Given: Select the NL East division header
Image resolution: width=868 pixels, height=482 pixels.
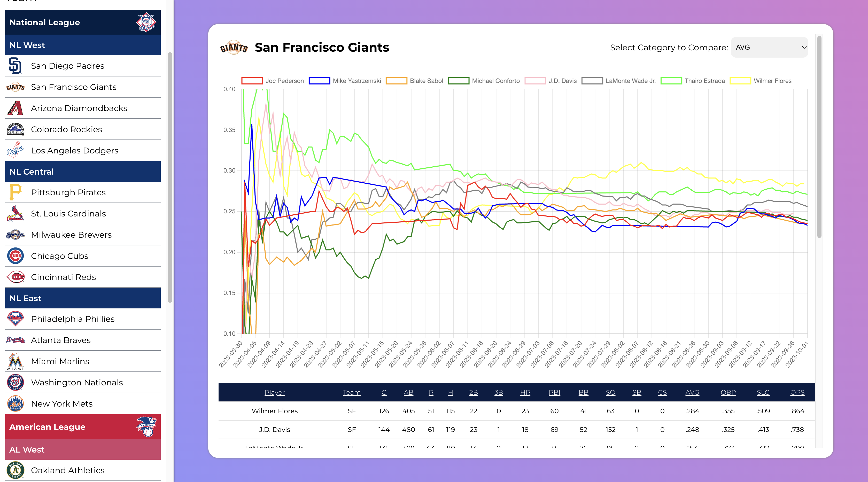Looking at the screenshot, I should (x=83, y=298).
